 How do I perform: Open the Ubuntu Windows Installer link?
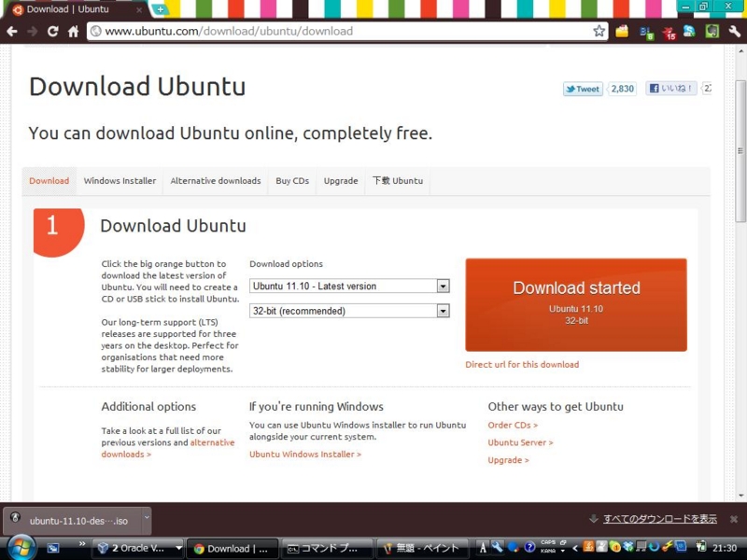pyautogui.click(x=305, y=455)
